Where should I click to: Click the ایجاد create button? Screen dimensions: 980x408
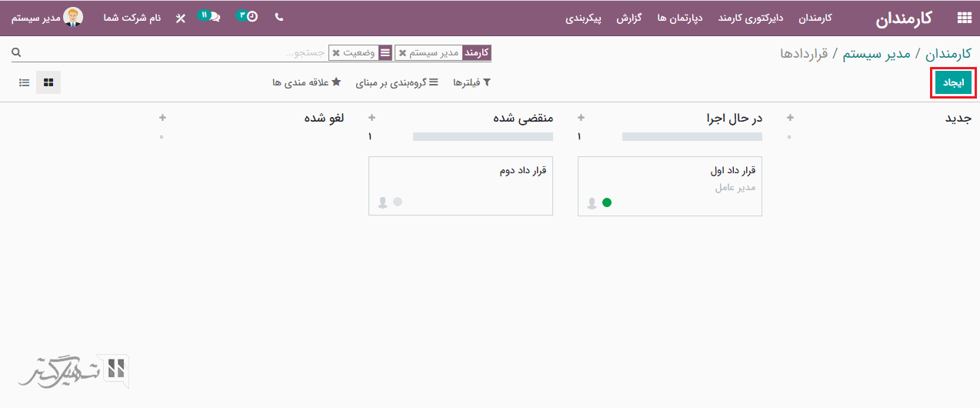953,83
